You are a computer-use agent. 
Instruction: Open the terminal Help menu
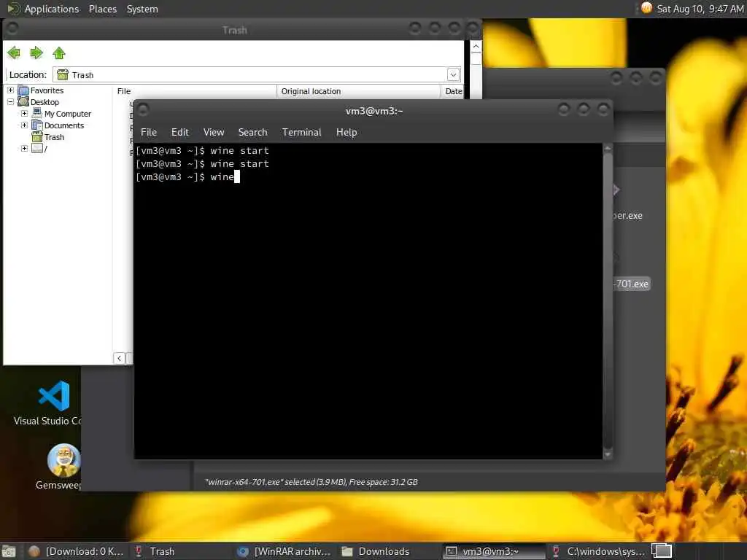(347, 133)
